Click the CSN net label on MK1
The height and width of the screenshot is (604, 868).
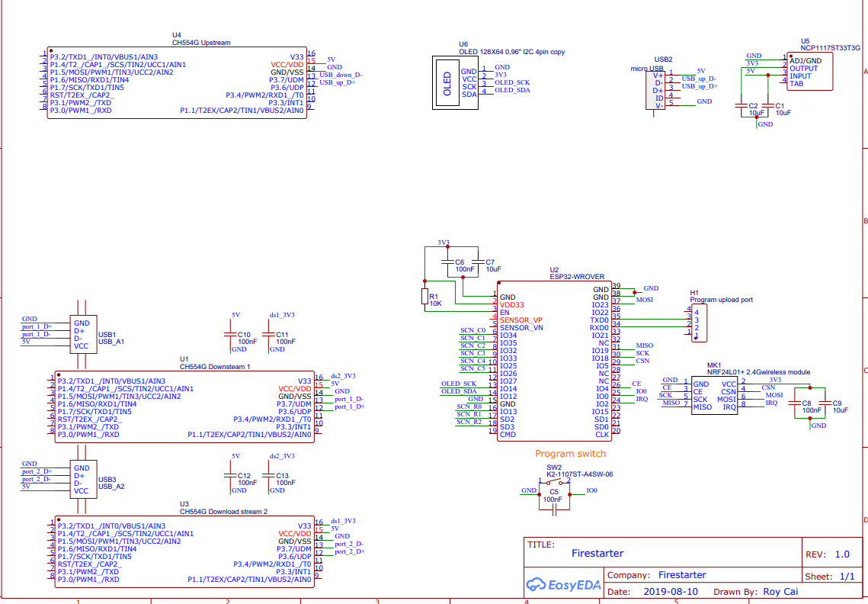coord(768,388)
